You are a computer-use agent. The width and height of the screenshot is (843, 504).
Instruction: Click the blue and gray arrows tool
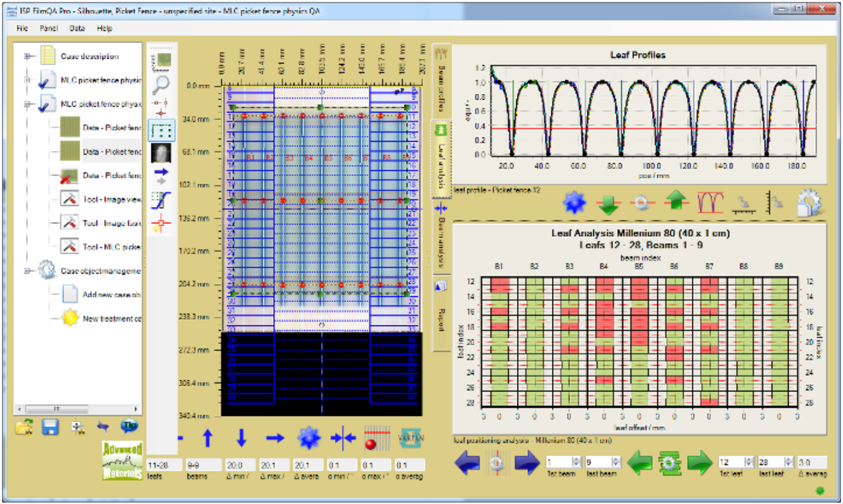pyautogui.click(x=160, y=176)
